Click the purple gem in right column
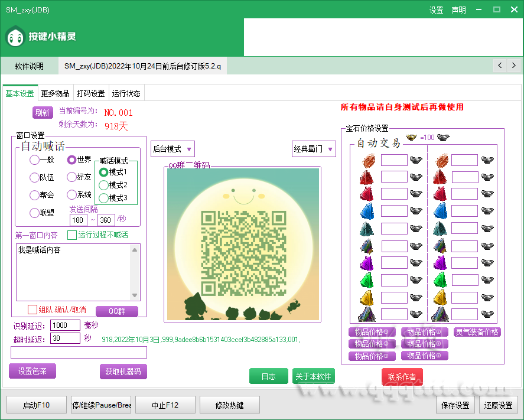The image size is (524, 420). pyautogui.click(x=441, y=263)
